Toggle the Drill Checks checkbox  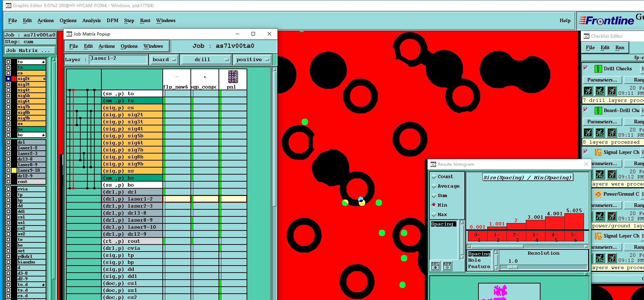click(585, 68)
